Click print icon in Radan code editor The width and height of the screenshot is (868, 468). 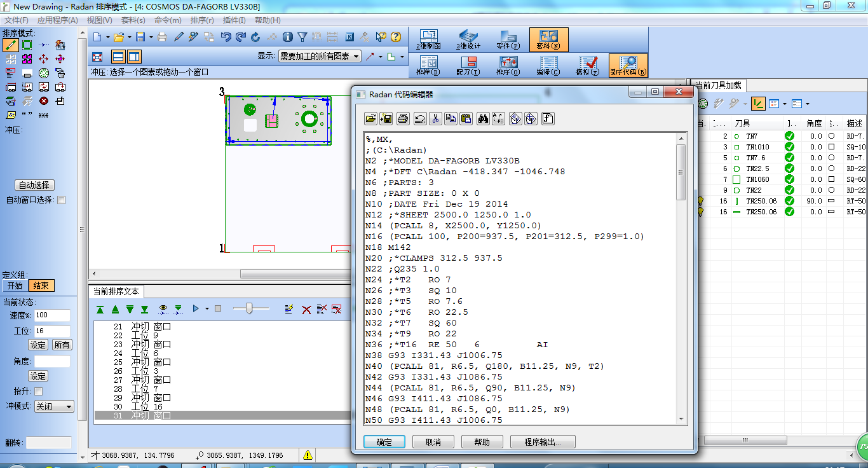point(403,118)
